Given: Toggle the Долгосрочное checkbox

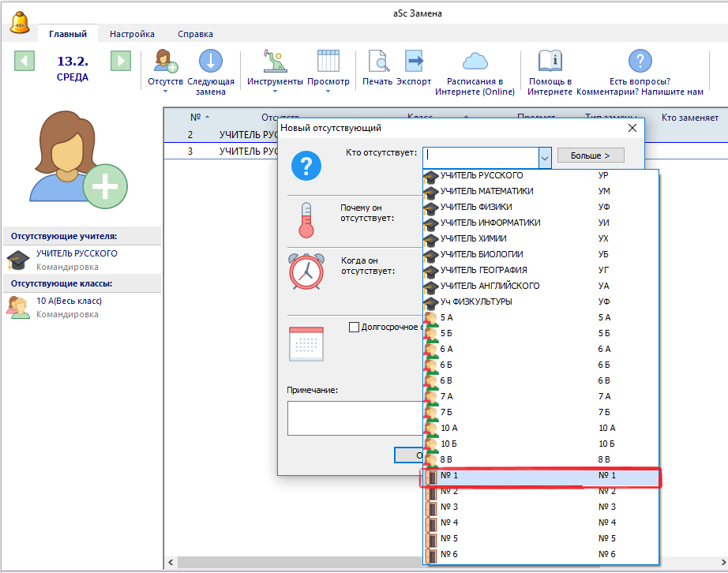Looking at the screenshot, I should [x=354, y=327].
